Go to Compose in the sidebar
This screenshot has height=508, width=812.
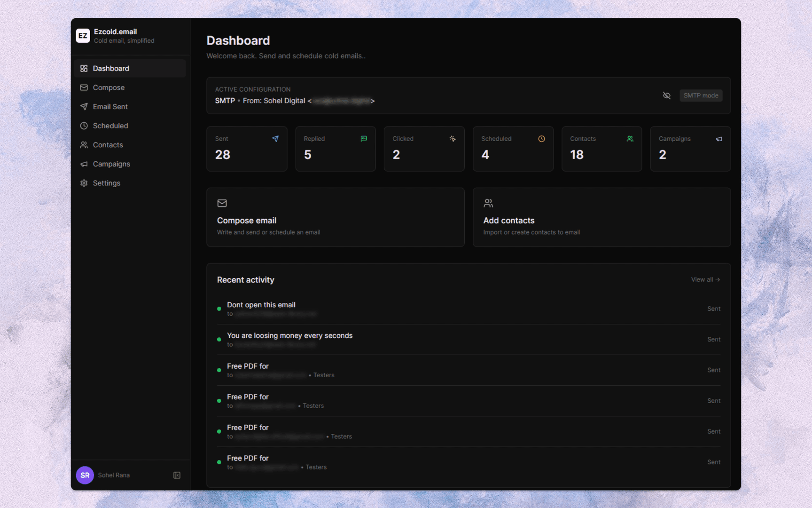tap(130, 87)
